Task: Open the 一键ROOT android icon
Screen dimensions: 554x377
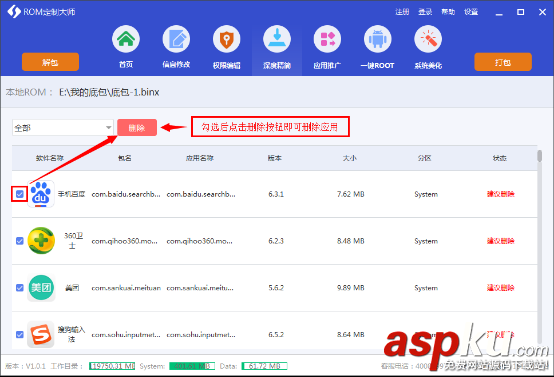Action: pos(377,39)
